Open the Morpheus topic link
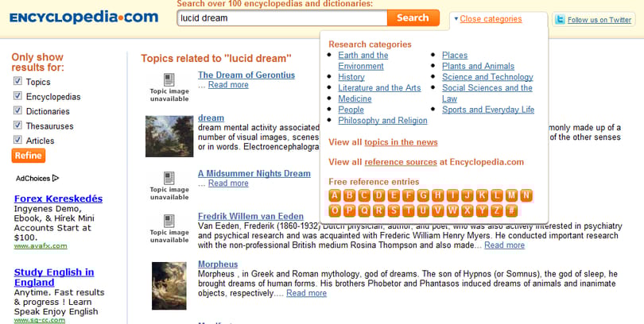This screenshot has width=644, height=324. [x=218, y=264]
